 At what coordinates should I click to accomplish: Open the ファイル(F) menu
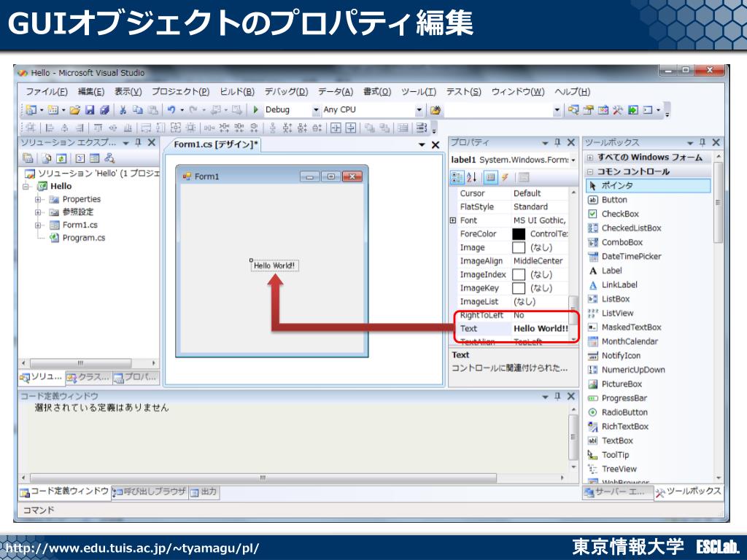(47, 91)
